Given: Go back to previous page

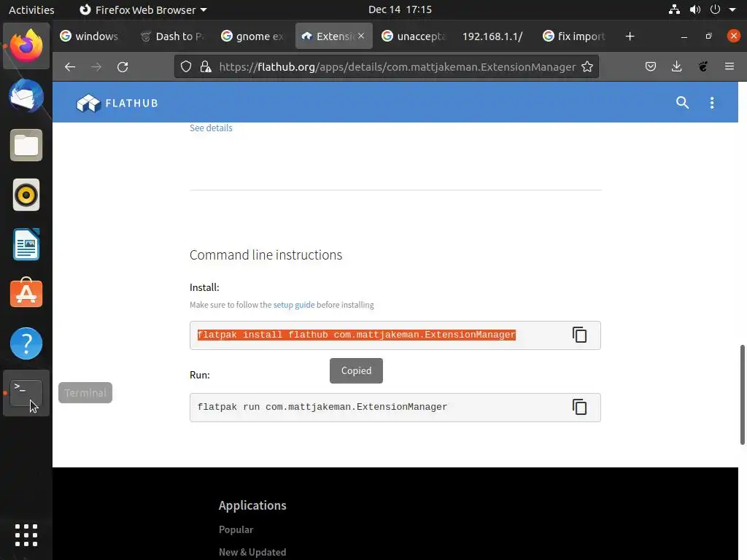Looking at the screenshot, I should tap(70, 66).
